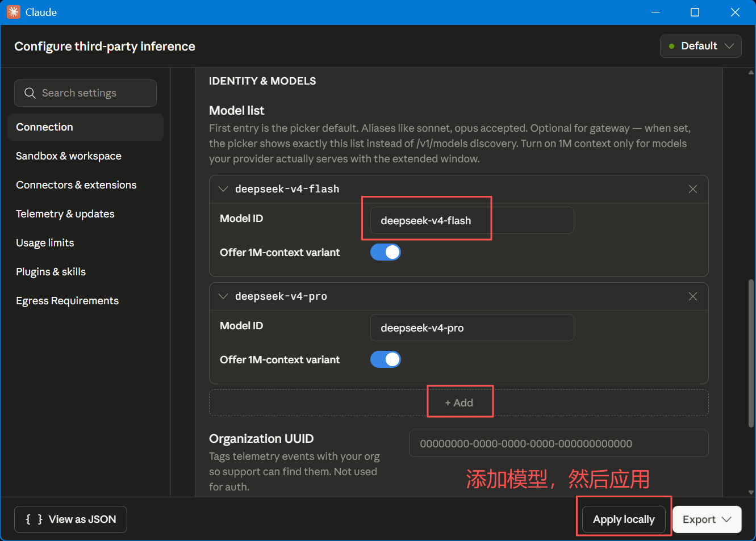The image size is (756, 541).
Task: Click the Configure third-party inference title
Action: click(105, 47)
